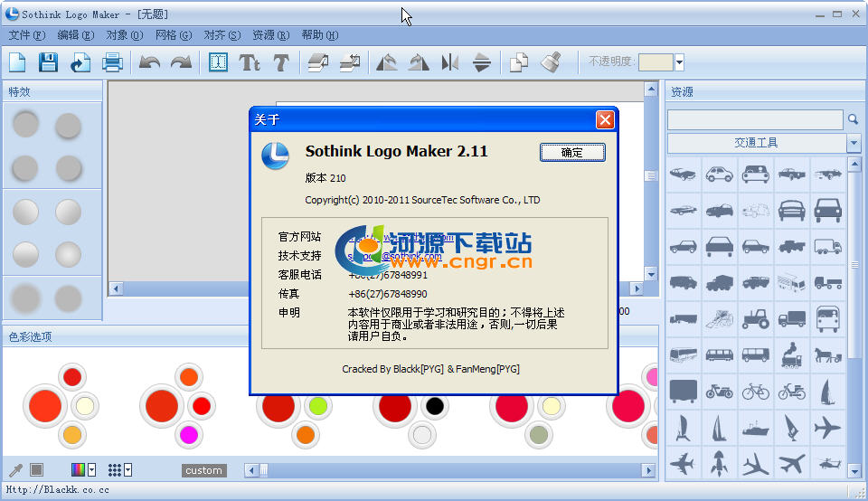Viewport: 868px width, 501px height.
Task: Insert the helicopter shape from resources
Action: (829, 463)
